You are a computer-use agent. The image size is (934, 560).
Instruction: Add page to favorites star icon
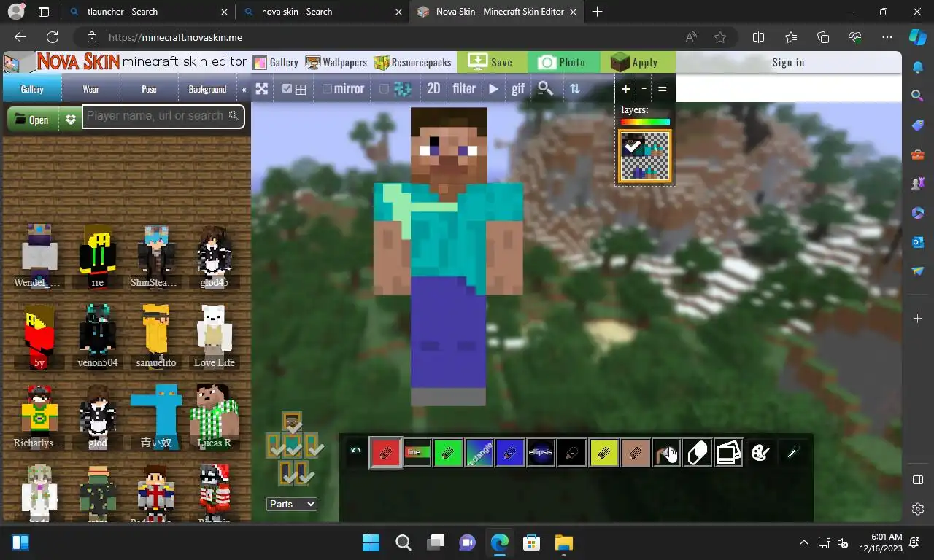click(x=721, y=37)
